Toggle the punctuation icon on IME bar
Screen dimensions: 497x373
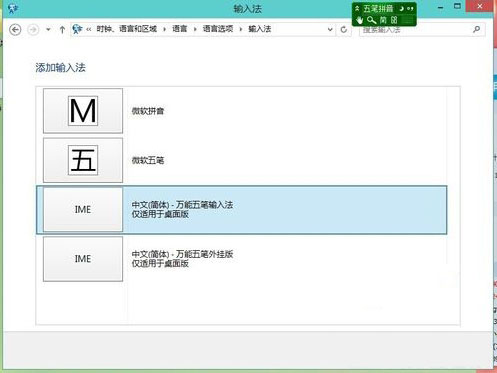point(410,9)
